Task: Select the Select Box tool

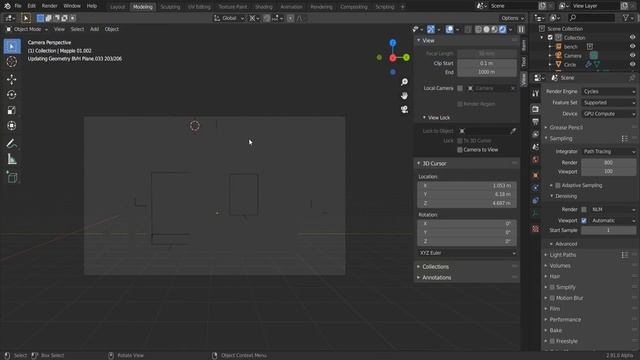Action: (x=12, y=47)
